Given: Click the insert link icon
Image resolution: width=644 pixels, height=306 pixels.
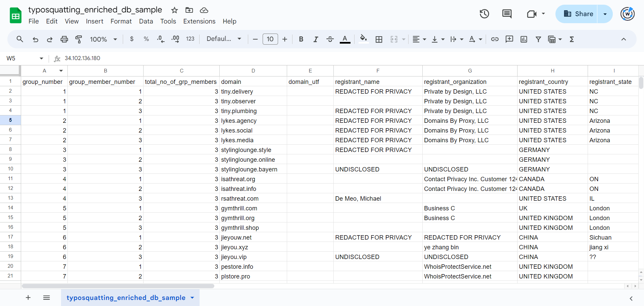Looking at the screenshot, I should pos(495,39).
